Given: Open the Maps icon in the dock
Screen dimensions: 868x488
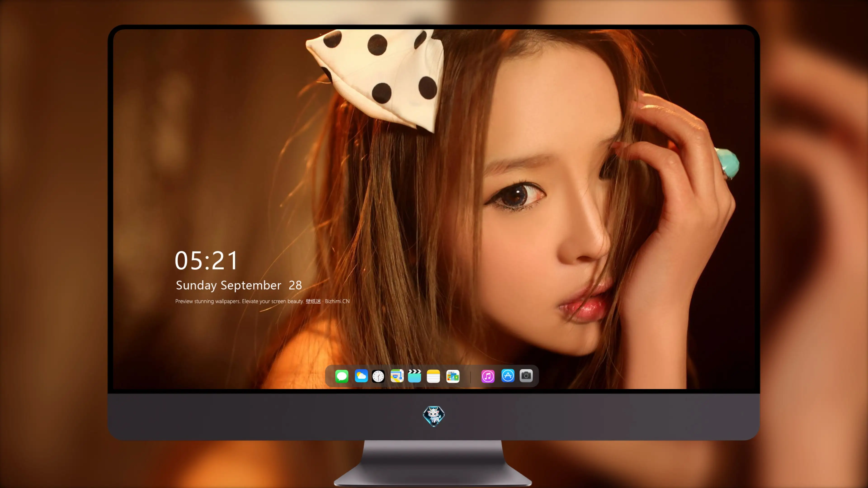Looking at the screenshot, I should pyautogui.click(x=397, y=376).
